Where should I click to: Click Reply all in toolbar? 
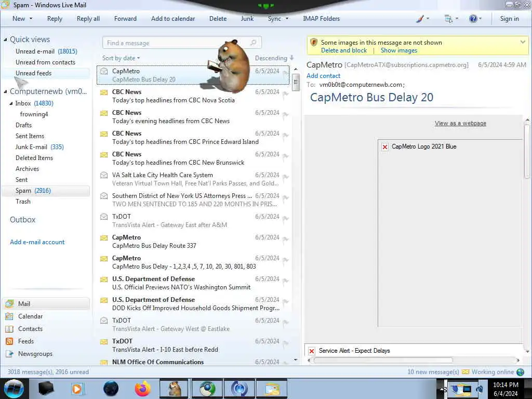pyautogui.click(x=88, y=19)
